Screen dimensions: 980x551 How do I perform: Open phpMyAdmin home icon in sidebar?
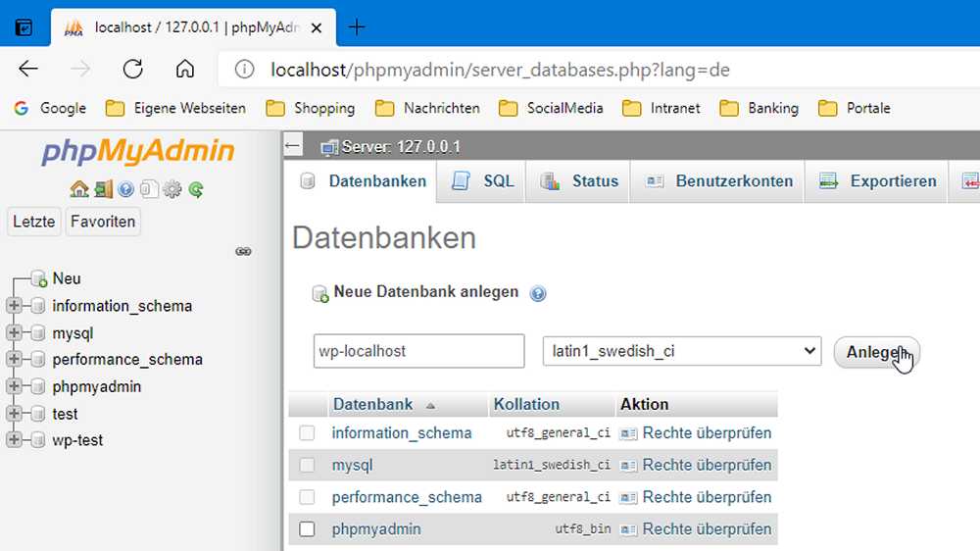pos(79,189)
